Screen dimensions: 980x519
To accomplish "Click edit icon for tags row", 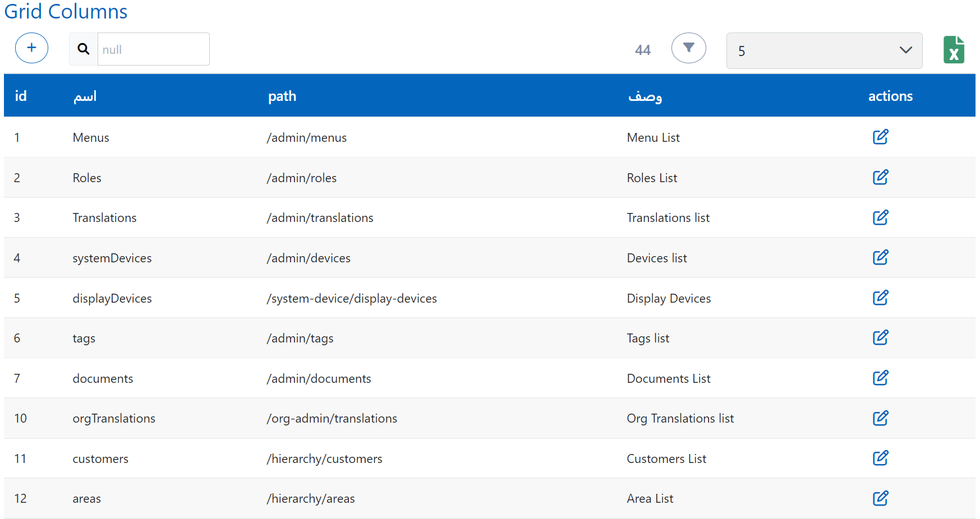I will (880, 338).
